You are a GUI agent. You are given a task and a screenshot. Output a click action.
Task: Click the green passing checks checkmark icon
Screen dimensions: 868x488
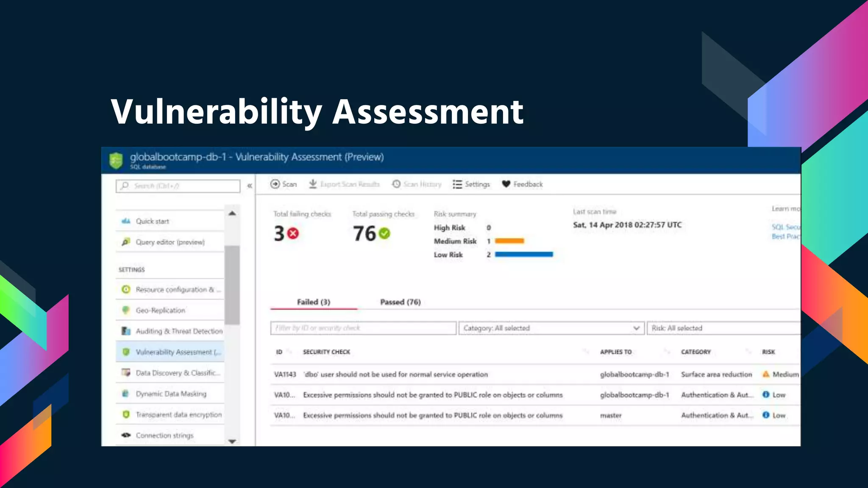pyautogui.click(x=384, y=233)
